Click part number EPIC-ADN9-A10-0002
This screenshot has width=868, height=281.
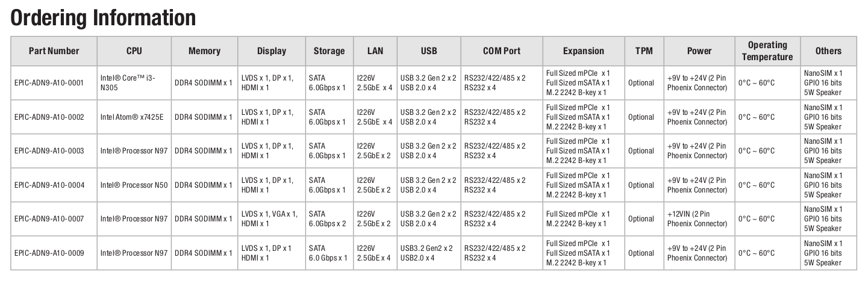[49, 117]
